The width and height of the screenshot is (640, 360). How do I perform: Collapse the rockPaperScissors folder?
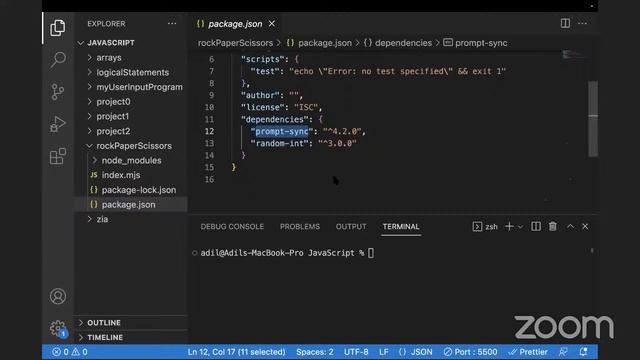pos(131,146)
